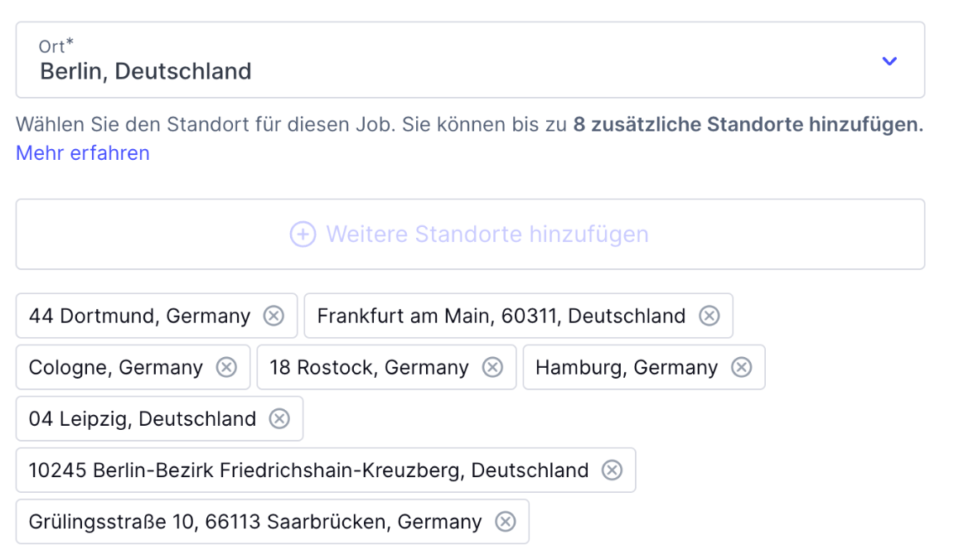The height and width of the screenshot is (560, 959).
Task: Select the 04 Leipzig, Deutschland chip text
Action: click(x=142, y=418)
